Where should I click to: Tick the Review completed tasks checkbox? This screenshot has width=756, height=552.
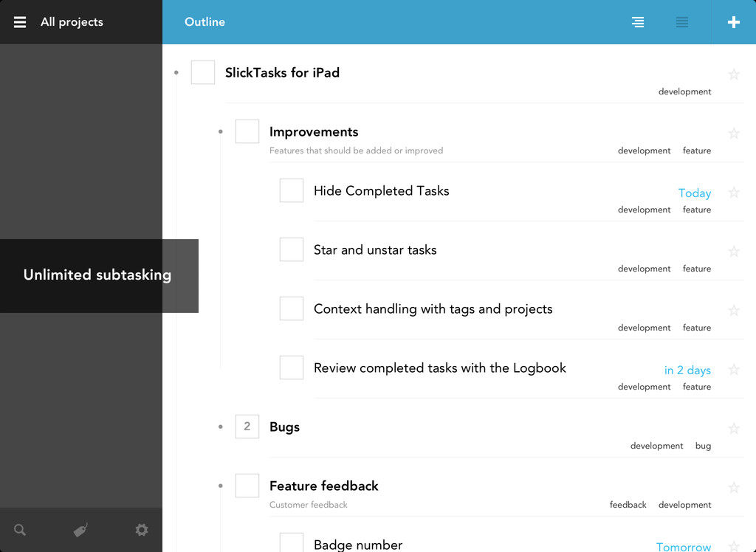click(291, 368)
